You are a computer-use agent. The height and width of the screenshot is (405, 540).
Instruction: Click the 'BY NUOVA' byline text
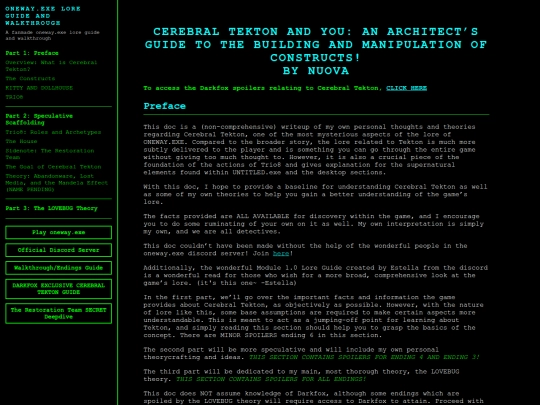coord(316,71)
